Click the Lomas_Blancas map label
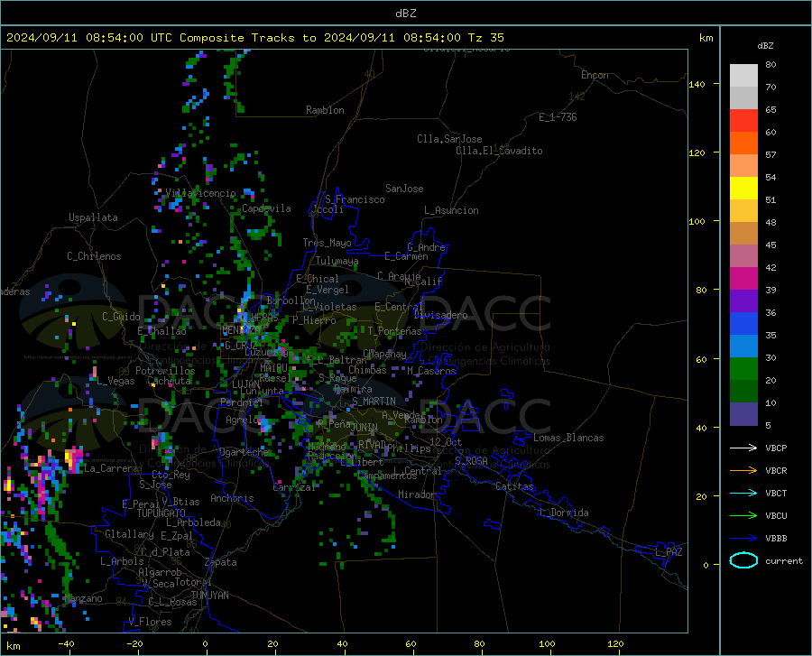 pos(568,438)
